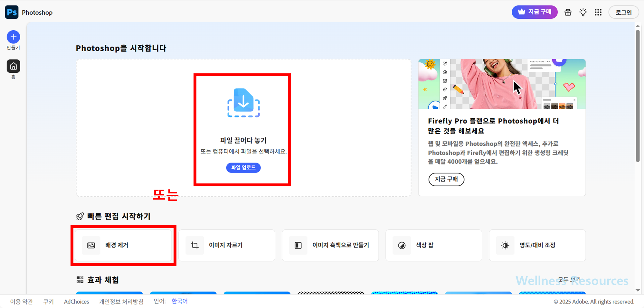
Task: Click the scrollbar up arrow
Action: [638, 26]
